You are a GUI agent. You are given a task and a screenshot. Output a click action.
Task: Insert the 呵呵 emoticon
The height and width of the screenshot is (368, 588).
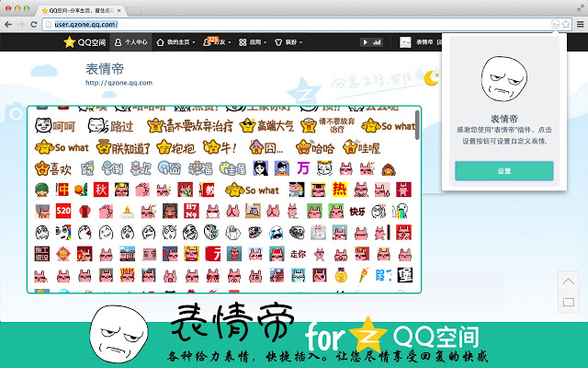tap(55, 126)
